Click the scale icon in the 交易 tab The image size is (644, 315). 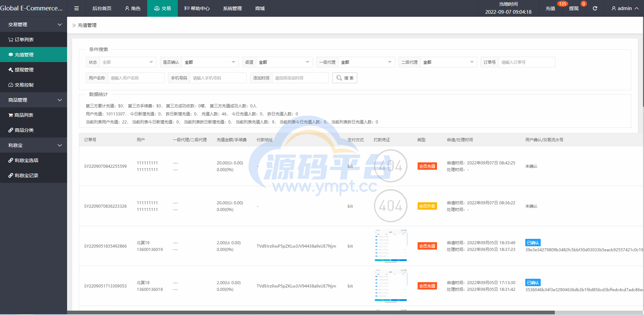[157, 8]
